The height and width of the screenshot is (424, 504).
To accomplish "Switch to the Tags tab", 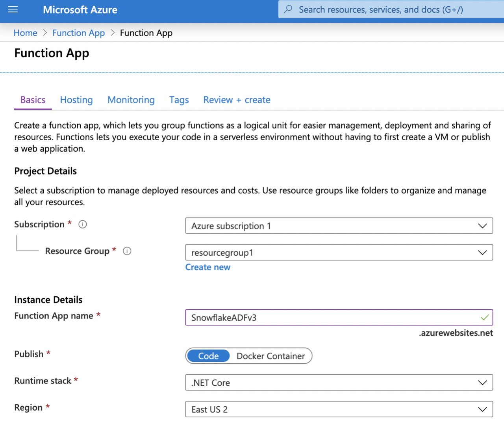I will pyautogui.click(x=179, y=100).
